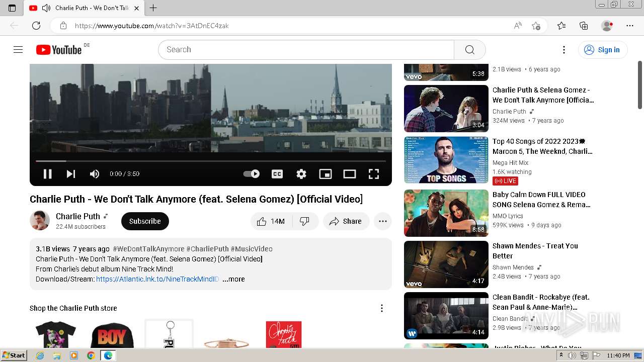Skip to the next video
The height and width of the screenshot is (362, 644).
coord(71,174)
